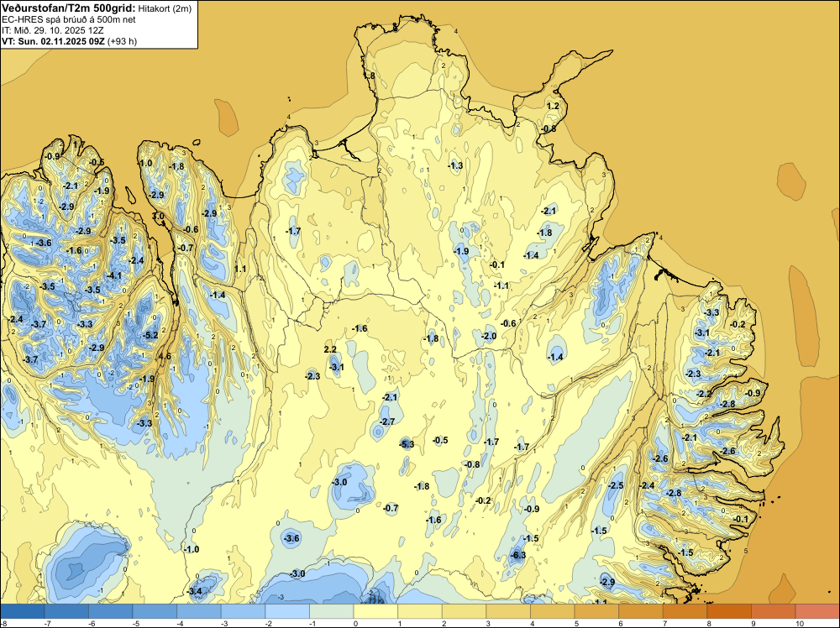The width and height of the screenshot is (840, 628).
Task: Click the '-4' label on the color scale
Action: coord(181,623)
